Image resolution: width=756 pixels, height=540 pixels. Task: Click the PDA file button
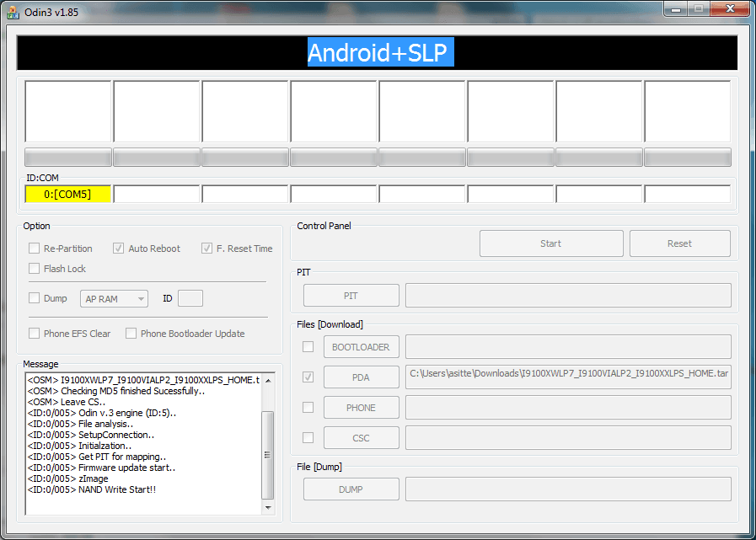(x=361, y=377)
